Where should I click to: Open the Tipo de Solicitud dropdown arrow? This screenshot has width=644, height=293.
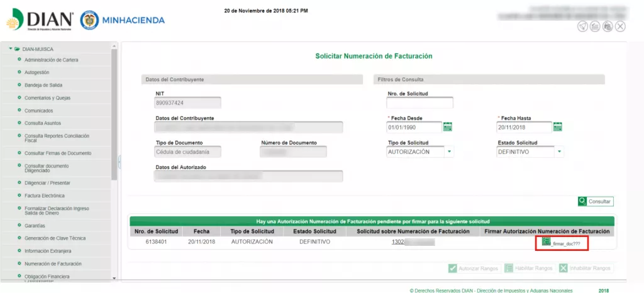[x=449, y=152]
